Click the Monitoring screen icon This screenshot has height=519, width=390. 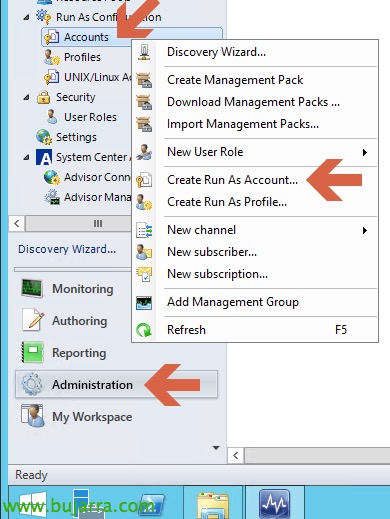[32, 289]
